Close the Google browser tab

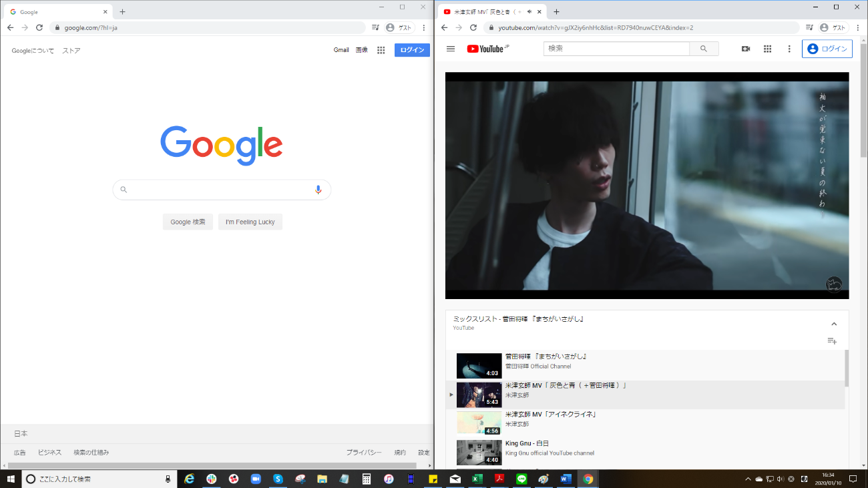[105, 11]
